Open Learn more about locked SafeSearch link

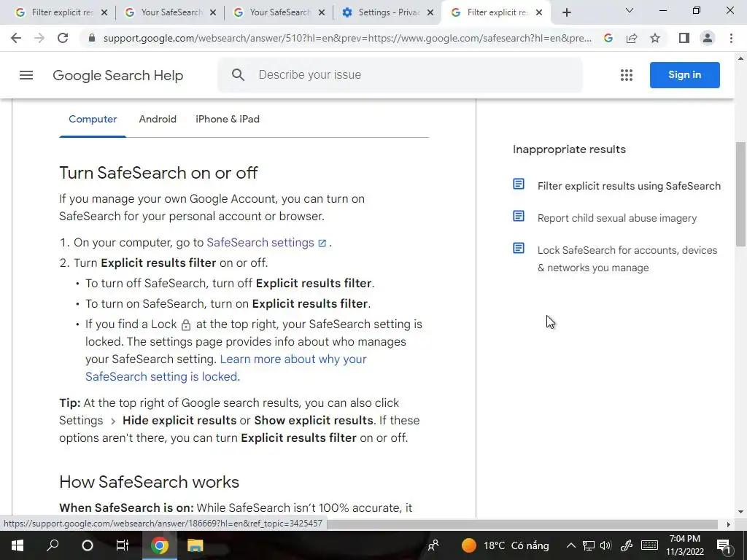[226, 367]
